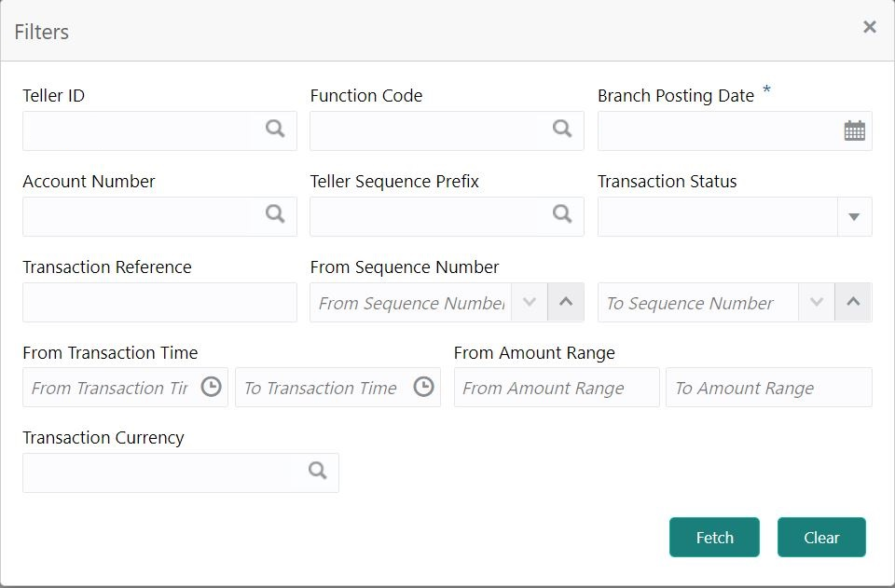Decrease the To Sequence Number value
Image resolution: width=895 pixels, height=588 pixels.
tap(817, 303)
